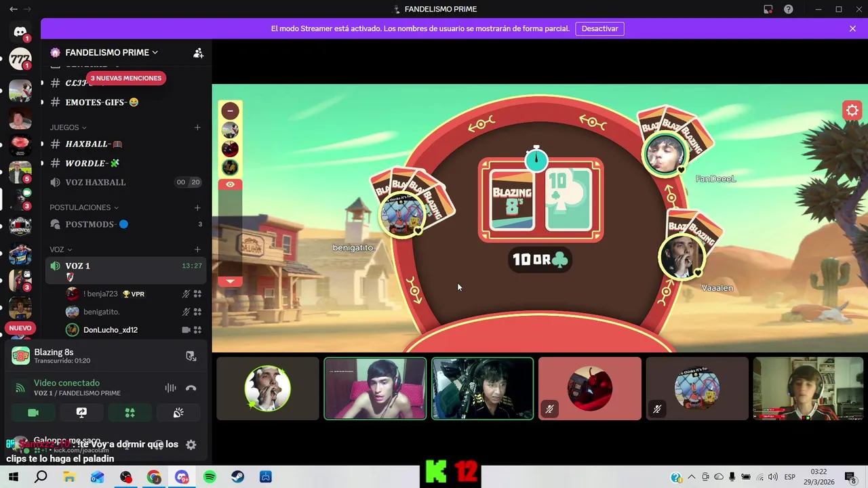Open the Windows notification center icon
The height and width of the screenshot is (488, 868).
pos(850,477)
